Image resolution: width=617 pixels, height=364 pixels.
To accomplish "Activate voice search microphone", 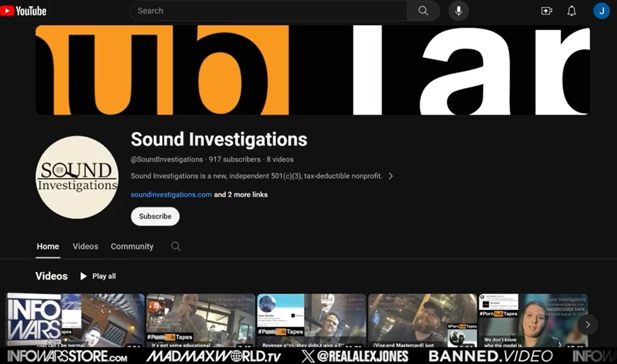I will 458,11.
